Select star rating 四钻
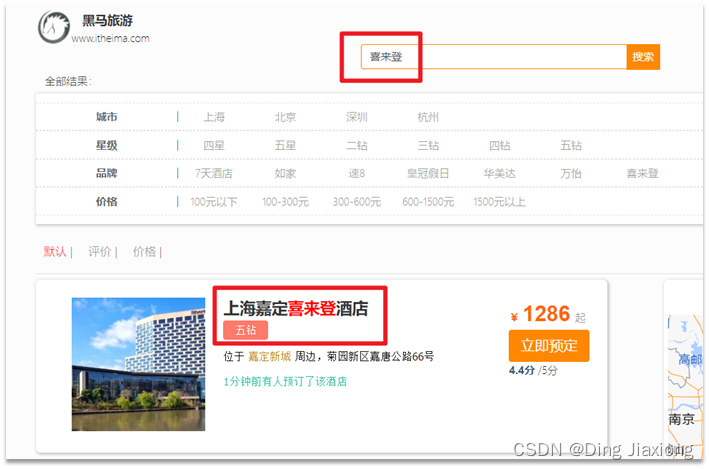Viewport: 709px width, 469px height. click(500, 145)
